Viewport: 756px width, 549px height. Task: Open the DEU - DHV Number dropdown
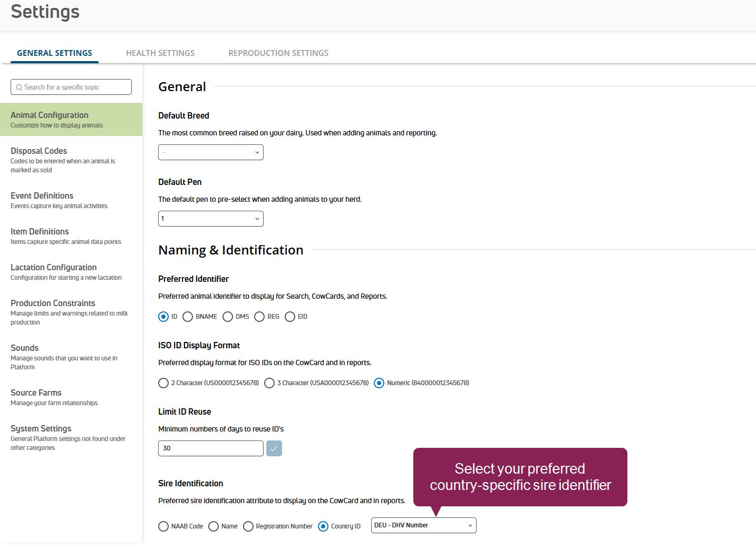coord(423,525)
